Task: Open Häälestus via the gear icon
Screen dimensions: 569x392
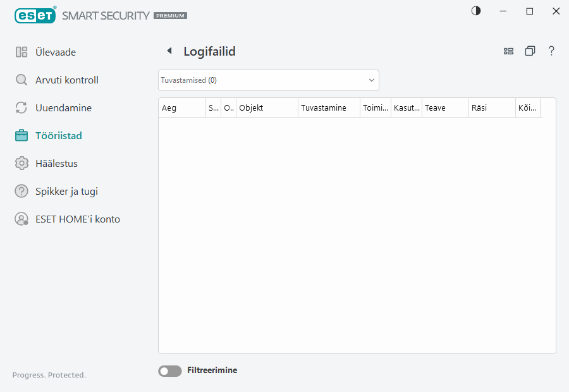Action: (x=21, y=163)
